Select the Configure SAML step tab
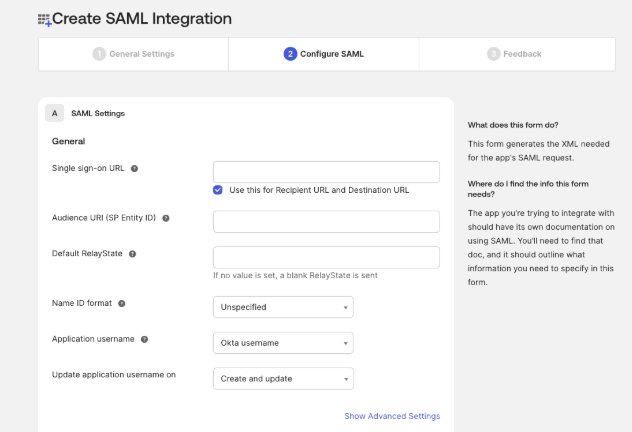The image size is (632, 432). [324, 54]
